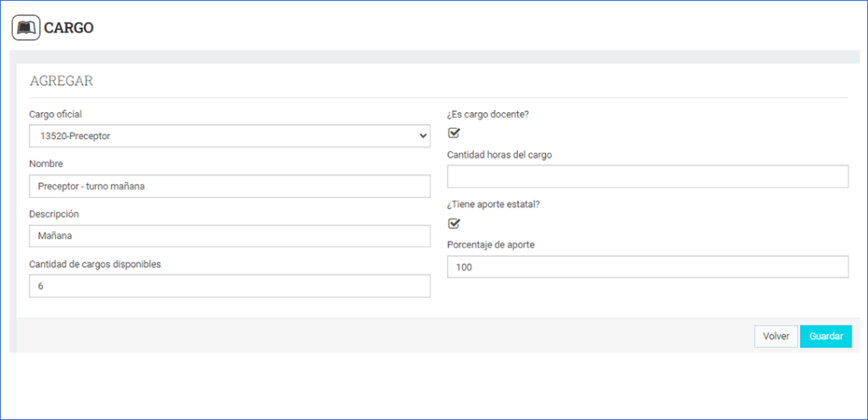
Task: Click into the Descripción input box
Action: pos(229,236)
